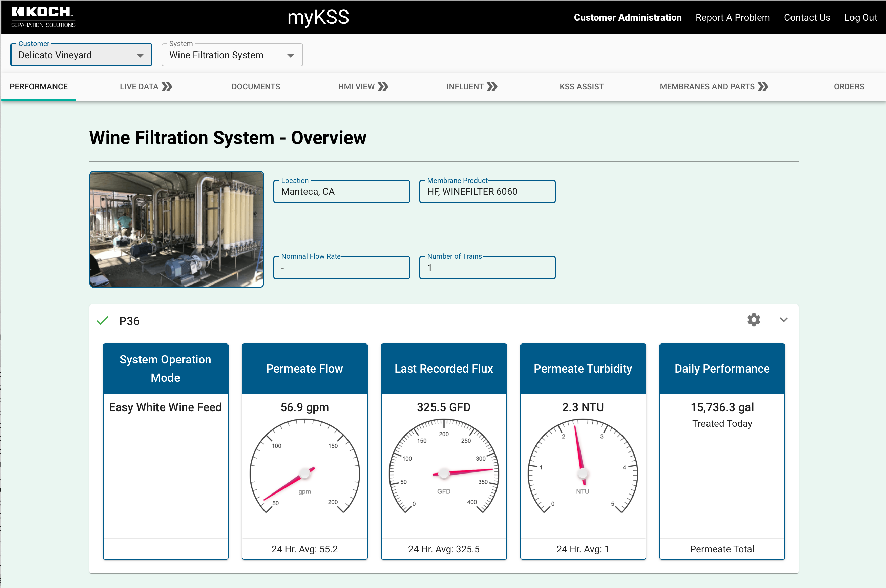The height and width of the screenshot is (588, 886).
Task: Click the Location field showing Manteca, CA
Action: tap(342, 191)
